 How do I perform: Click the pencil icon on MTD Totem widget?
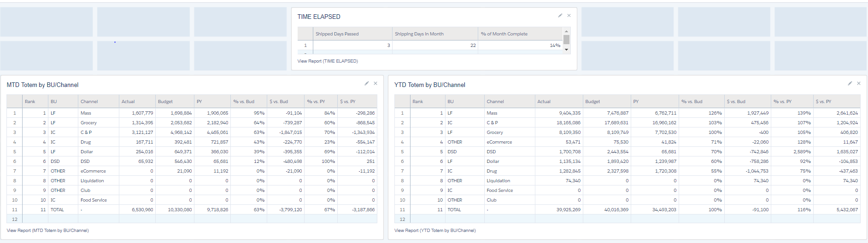click(x=367, y=83)
